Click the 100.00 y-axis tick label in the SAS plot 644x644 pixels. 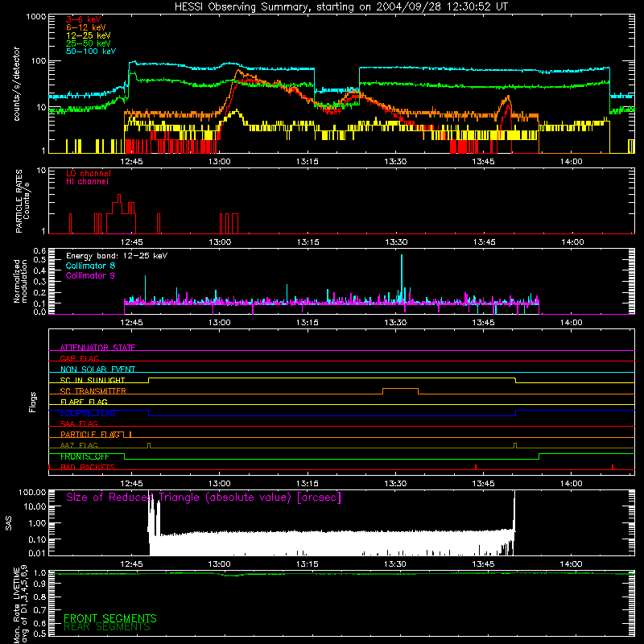click(x=33, y=492)
